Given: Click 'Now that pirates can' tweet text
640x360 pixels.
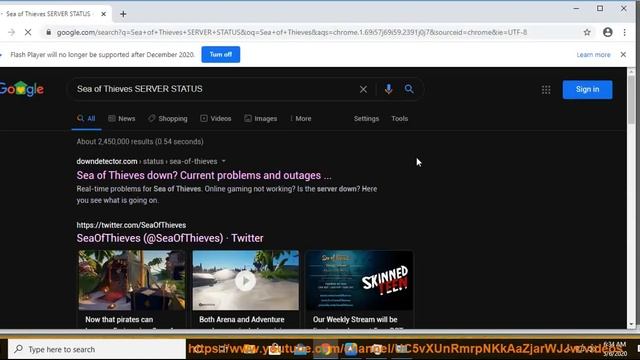Looking at the screenshot, I should click(x=119, y=320).
